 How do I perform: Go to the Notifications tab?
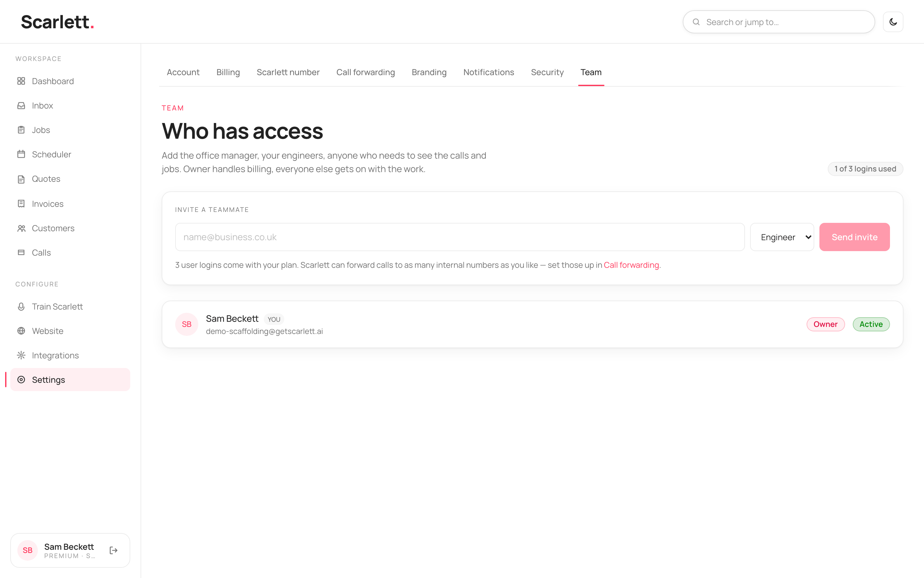[x=488, y=72]
